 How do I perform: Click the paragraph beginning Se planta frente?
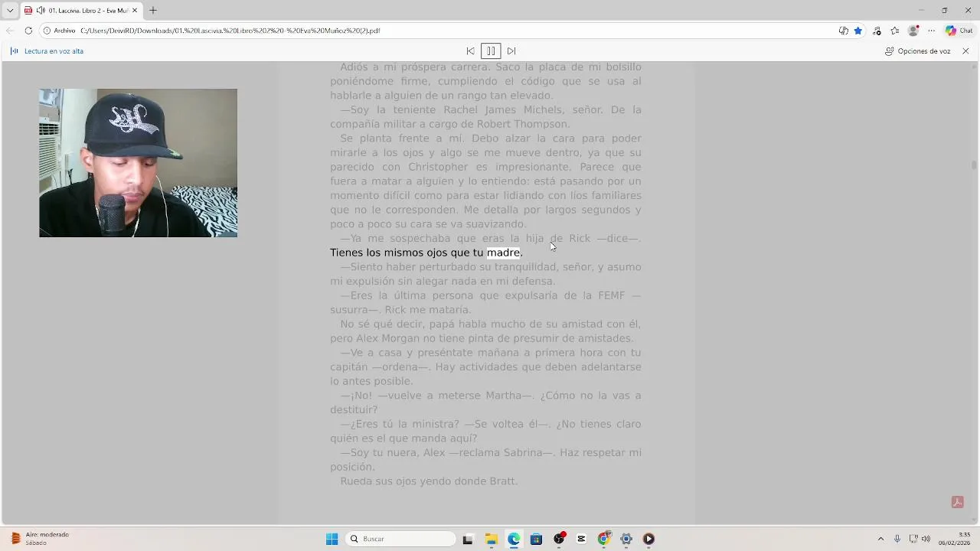click(485, 181)
